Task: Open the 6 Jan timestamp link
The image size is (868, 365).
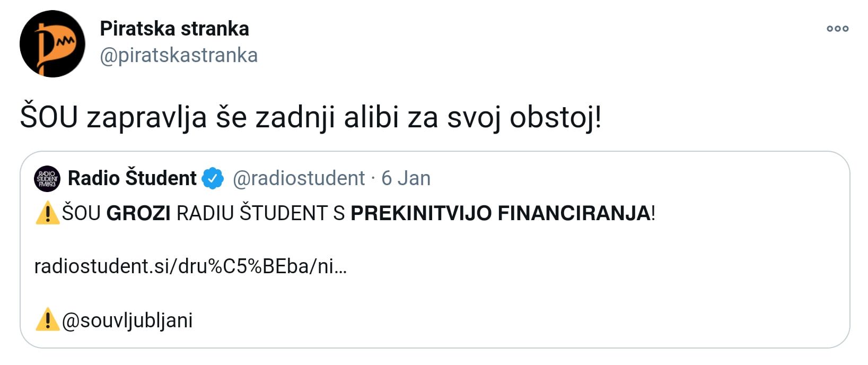Action: click(x=407, y=178)
